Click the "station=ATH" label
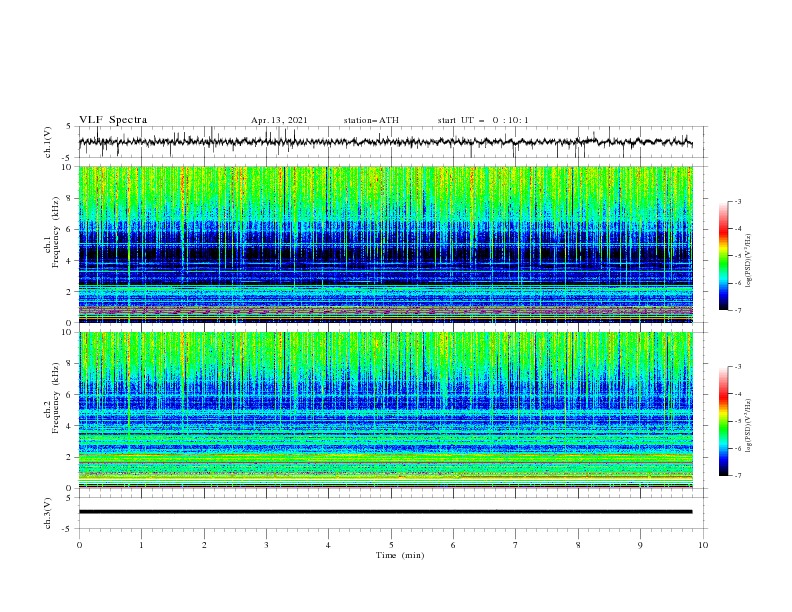Viewport: 792px width, 612px height. (371, 120)
